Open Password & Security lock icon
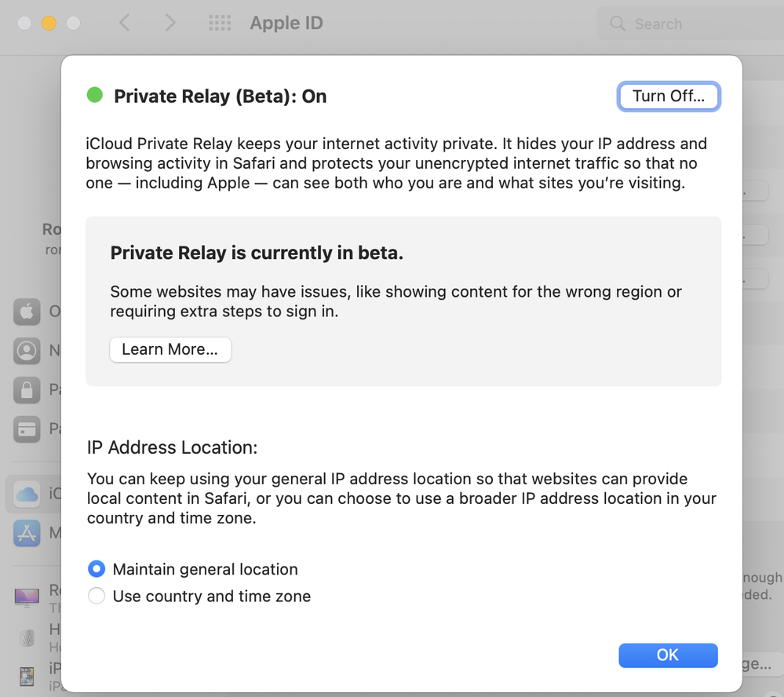Image resolution: width=784 pixels, height=697 pixels. [x=27, y=389]
